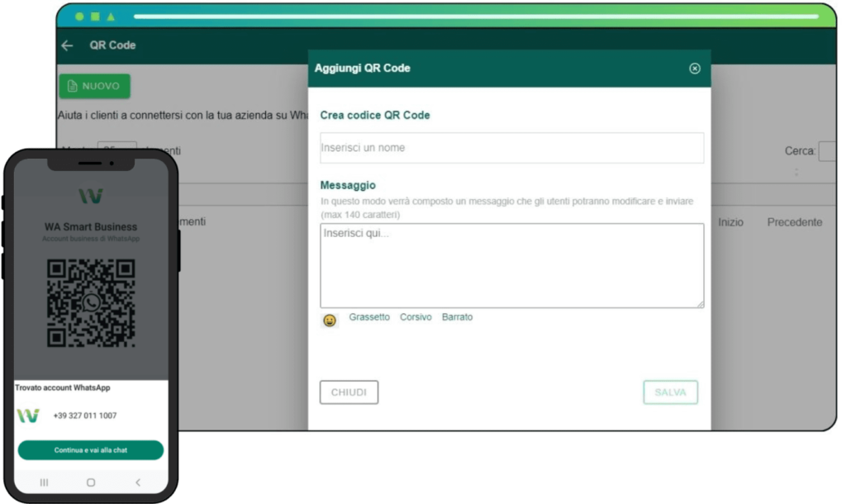Click the sort arrows under Cerca
Screen dimensions: 846x504
[x=796, y=173]
